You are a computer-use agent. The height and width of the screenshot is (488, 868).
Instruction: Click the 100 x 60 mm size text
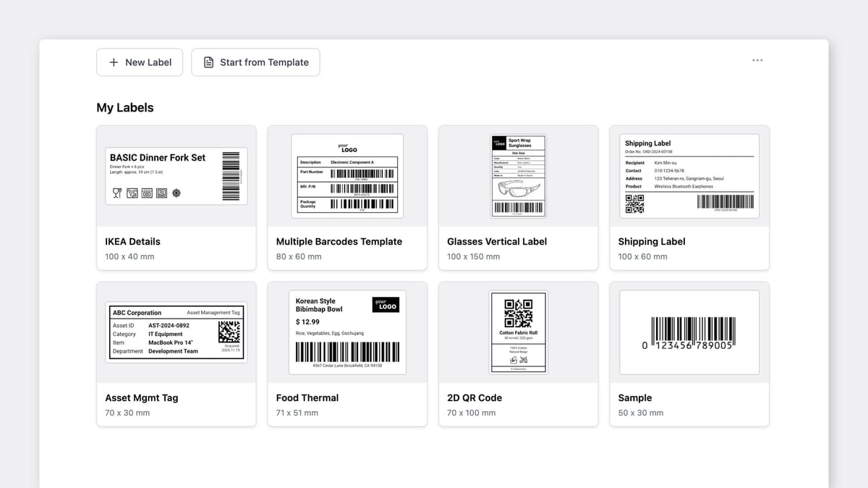pyautogui.click(x=643, y=256)
